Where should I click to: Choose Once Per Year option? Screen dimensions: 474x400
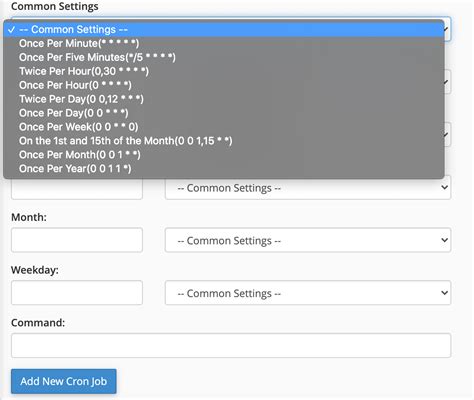224,169
